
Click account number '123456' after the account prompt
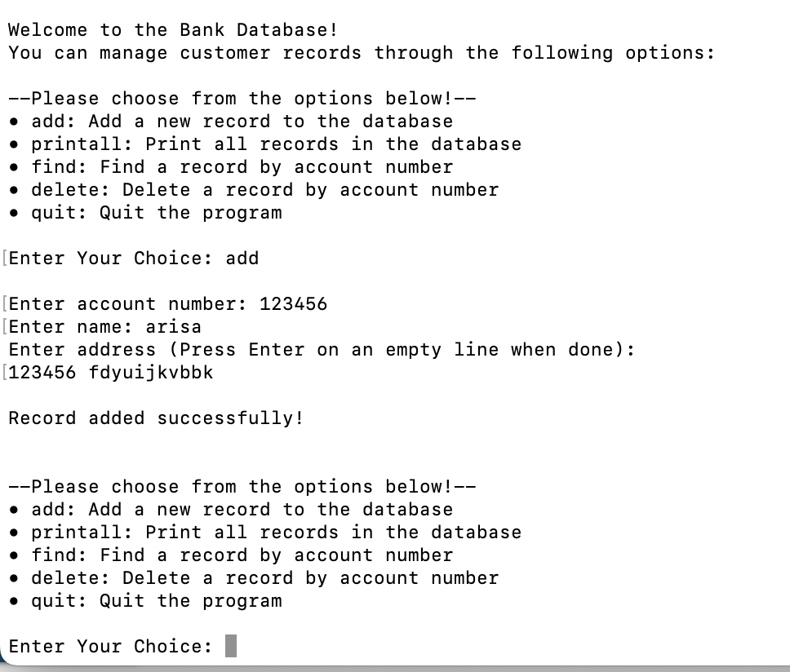tap(293, 304)
